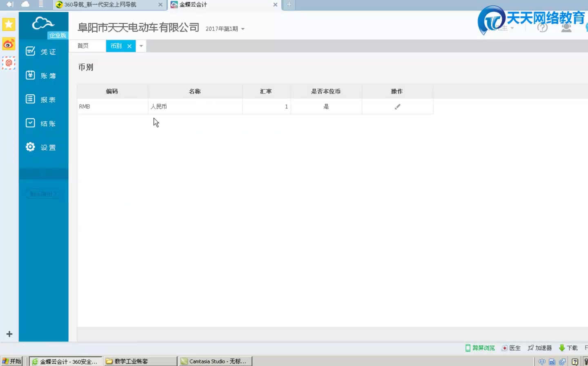
Task: Select the 币别 tab
Action: coord(116,46)
